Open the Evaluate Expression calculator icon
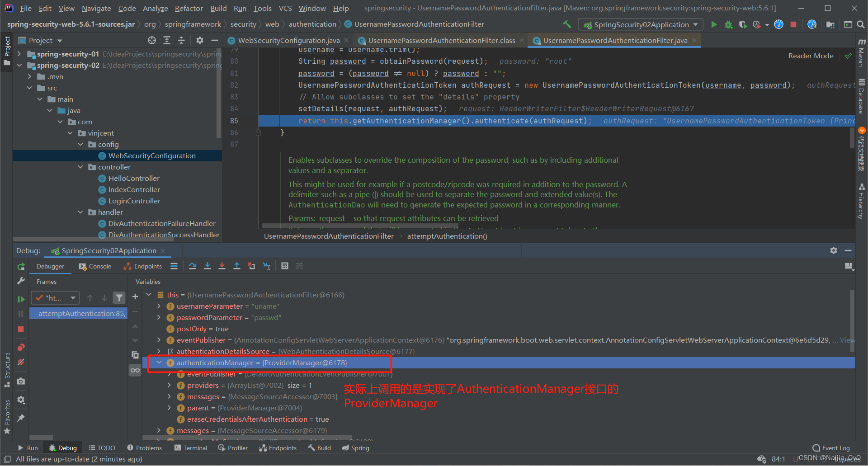The image size is (868, 466). click(285, 266)
